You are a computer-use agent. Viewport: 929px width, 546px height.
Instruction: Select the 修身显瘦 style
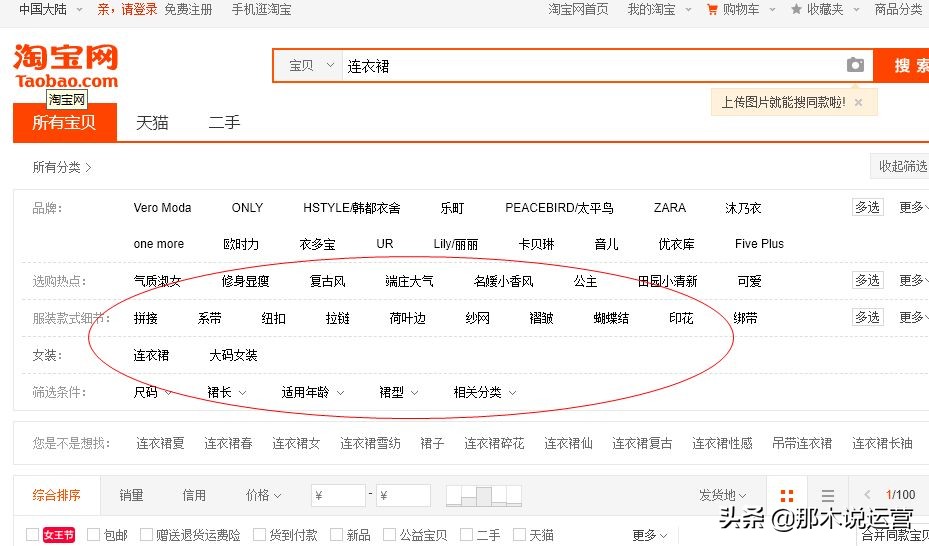(x=245, y=281)
